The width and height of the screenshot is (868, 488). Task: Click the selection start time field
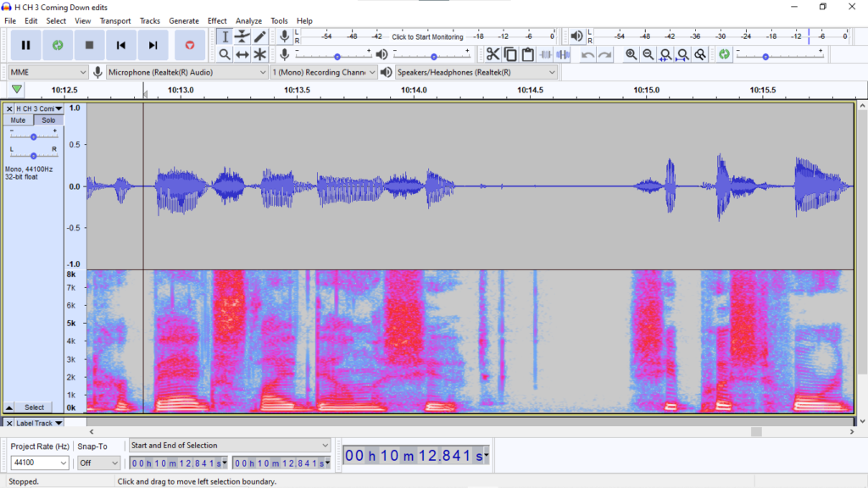point(179,463)
